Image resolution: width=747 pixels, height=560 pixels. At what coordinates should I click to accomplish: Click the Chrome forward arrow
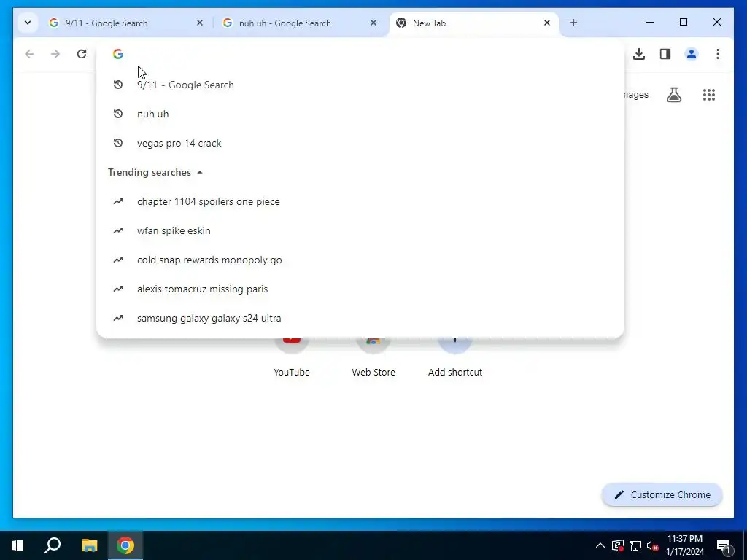click(55, 54)
